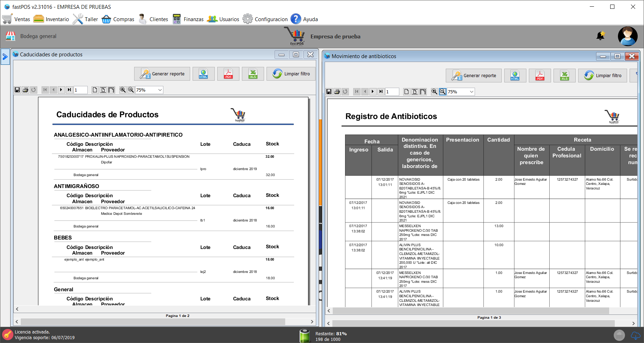This screenshot has width=644, height=343.
Task: Open zoom dropdown in antibiotics viewer
Action: pos(471,92)
